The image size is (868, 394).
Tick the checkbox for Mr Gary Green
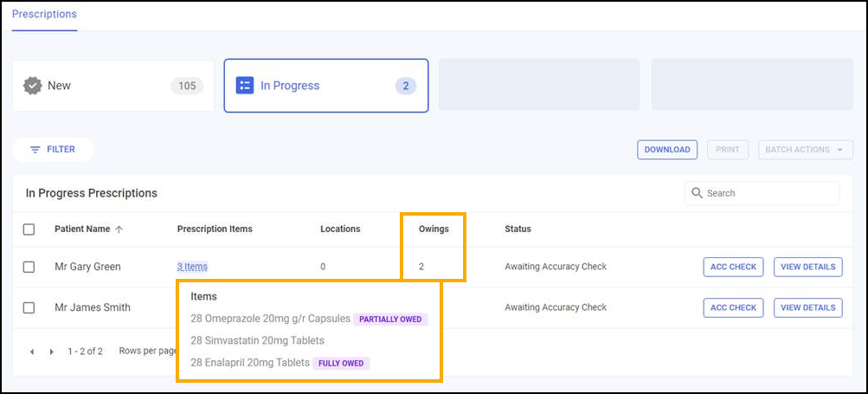click(x=29, y=267)
